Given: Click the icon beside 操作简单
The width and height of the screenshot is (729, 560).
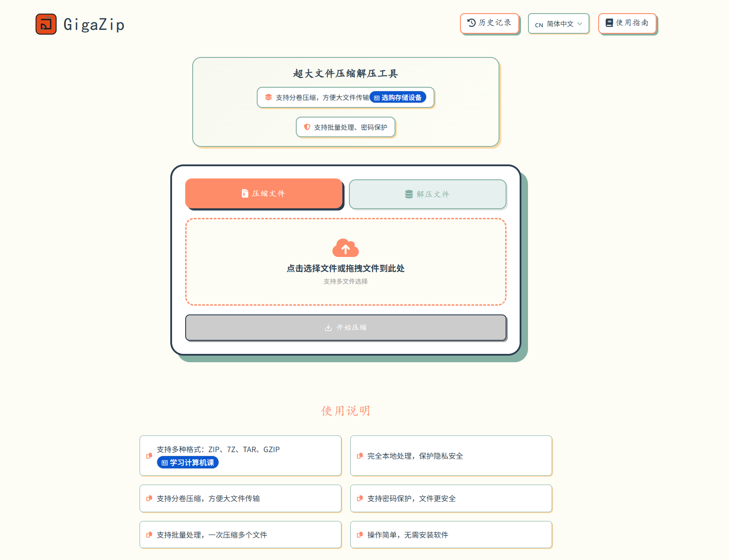Looking at the screenshot, I should [360, 535].
